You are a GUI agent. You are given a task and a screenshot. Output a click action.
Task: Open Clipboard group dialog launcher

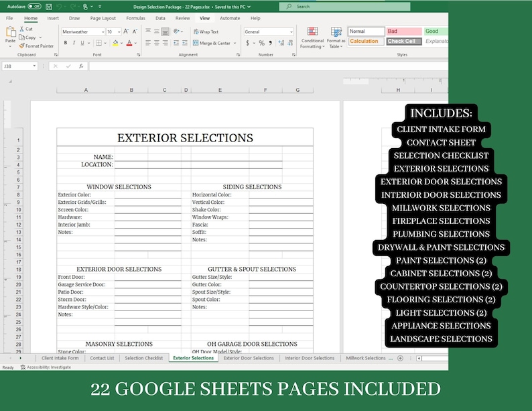(x=56, y=54)
